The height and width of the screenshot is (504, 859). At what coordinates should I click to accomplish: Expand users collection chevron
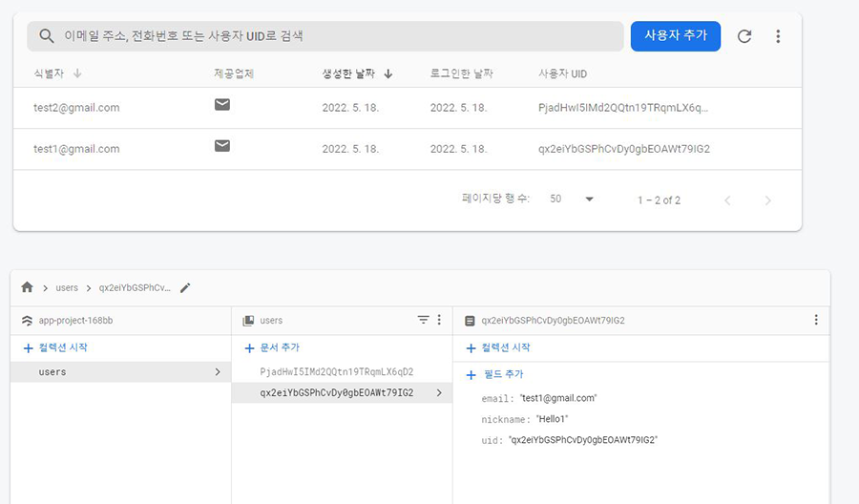coord(218,372)
